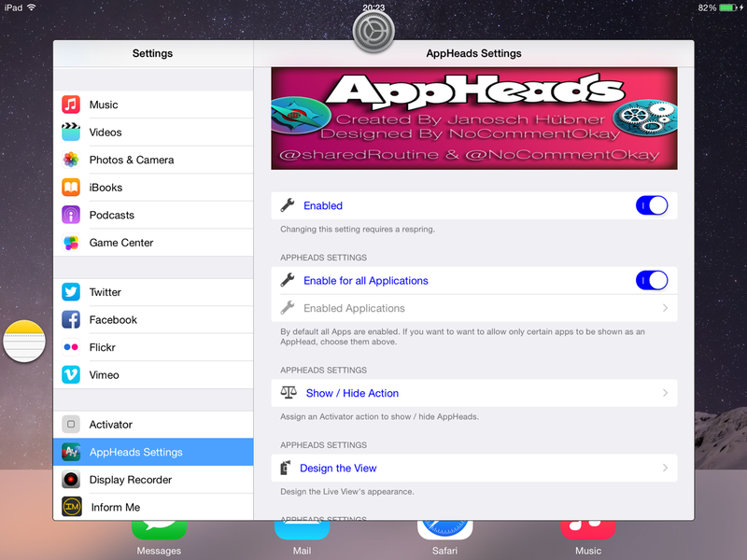
Task: Tap the Vimeo icon
Action: [x=71, y=375]
